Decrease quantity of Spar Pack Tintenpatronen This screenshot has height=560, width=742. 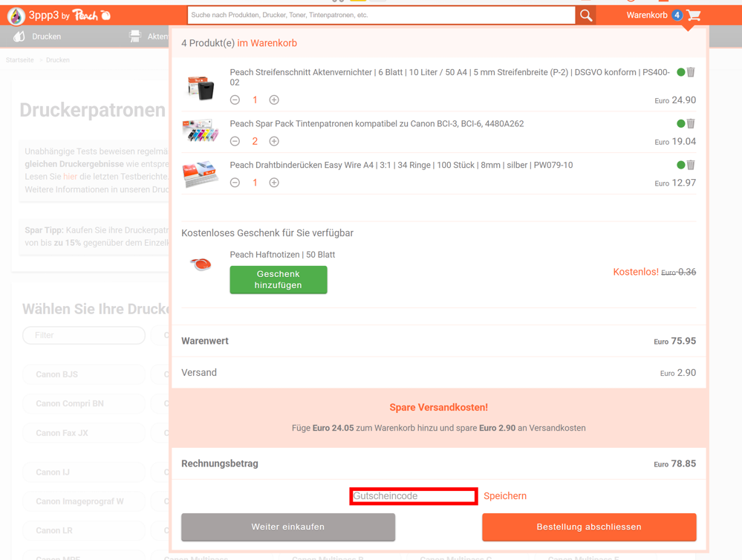pyautogui.click(x=235, y=141)
